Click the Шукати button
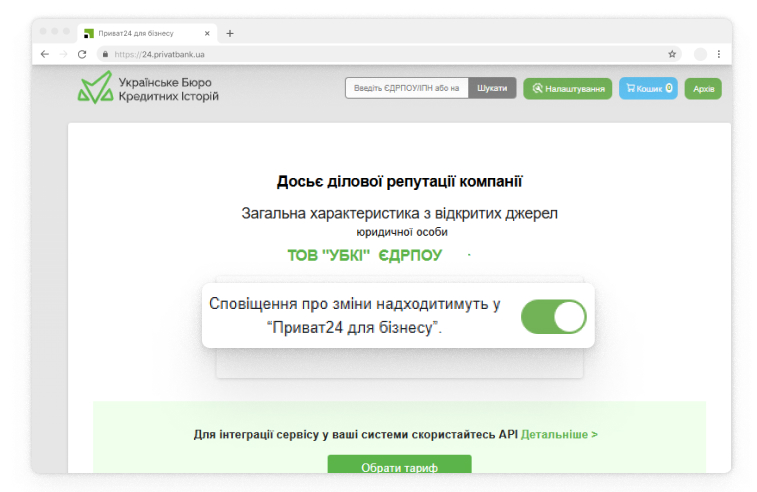This screenshot has width=757, height=492. (492, 88)
